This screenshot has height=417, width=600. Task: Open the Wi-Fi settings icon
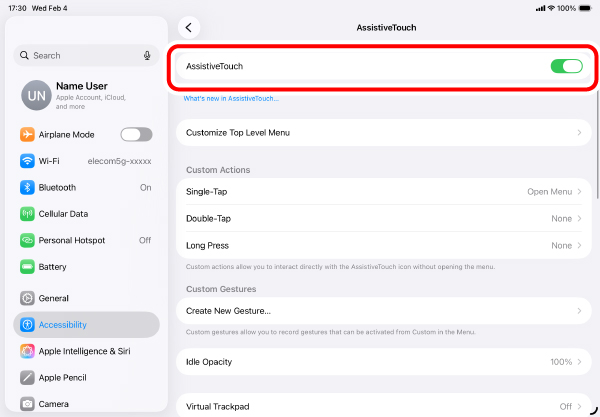coord(27,161)
